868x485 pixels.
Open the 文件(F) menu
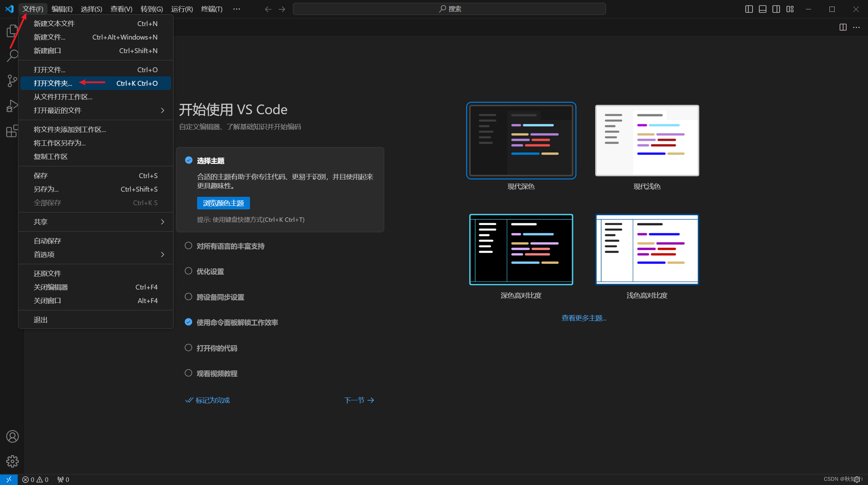pyautogui.click(x=33, y=9)
